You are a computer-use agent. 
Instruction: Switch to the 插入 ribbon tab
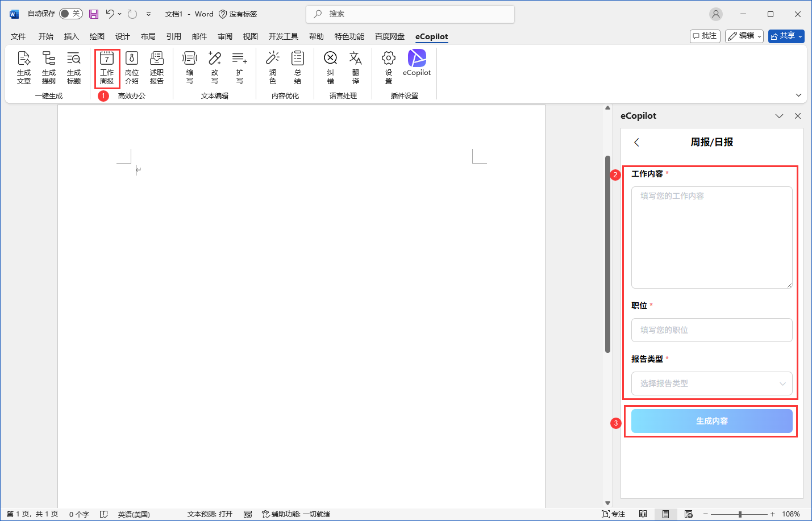click(x=71, y=36)
